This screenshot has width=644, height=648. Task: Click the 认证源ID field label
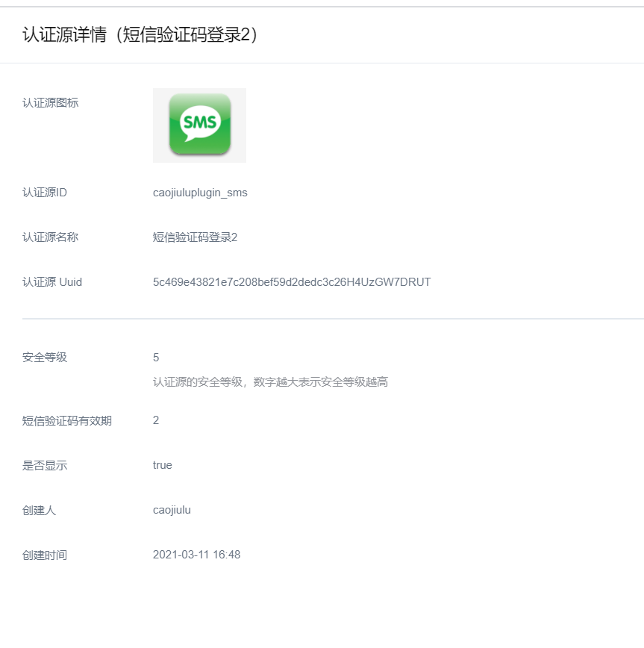(45, 193)
